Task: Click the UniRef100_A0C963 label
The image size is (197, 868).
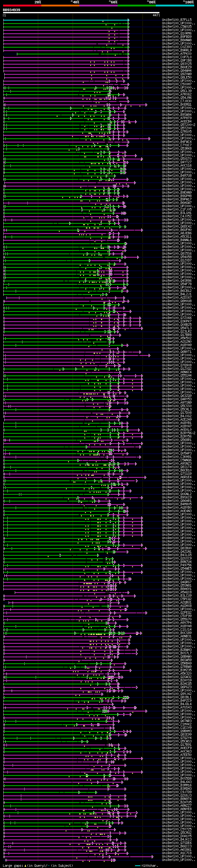Action: tap(177, 751)
